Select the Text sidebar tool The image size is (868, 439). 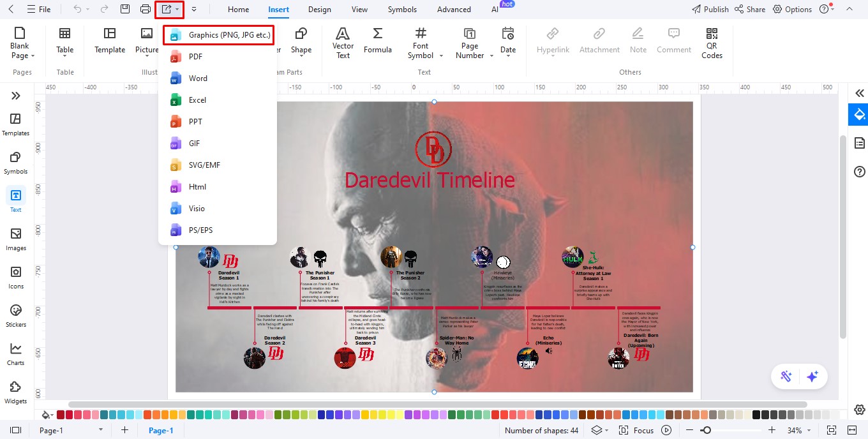[16, 200]
